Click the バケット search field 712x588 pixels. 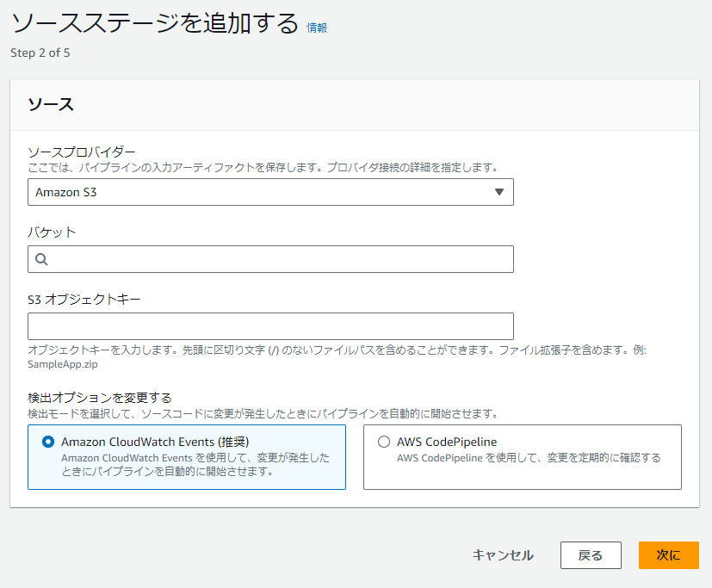[x=270, y=259]
